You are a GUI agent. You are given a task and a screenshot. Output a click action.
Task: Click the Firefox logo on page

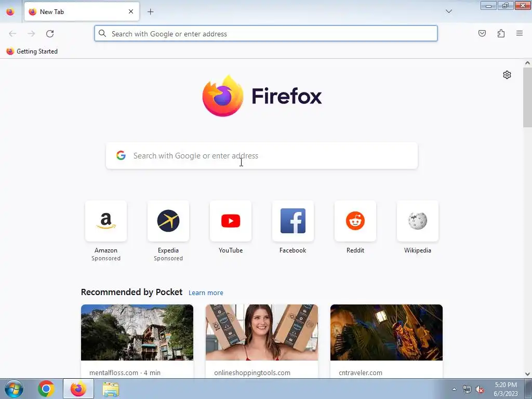(262, 96)
